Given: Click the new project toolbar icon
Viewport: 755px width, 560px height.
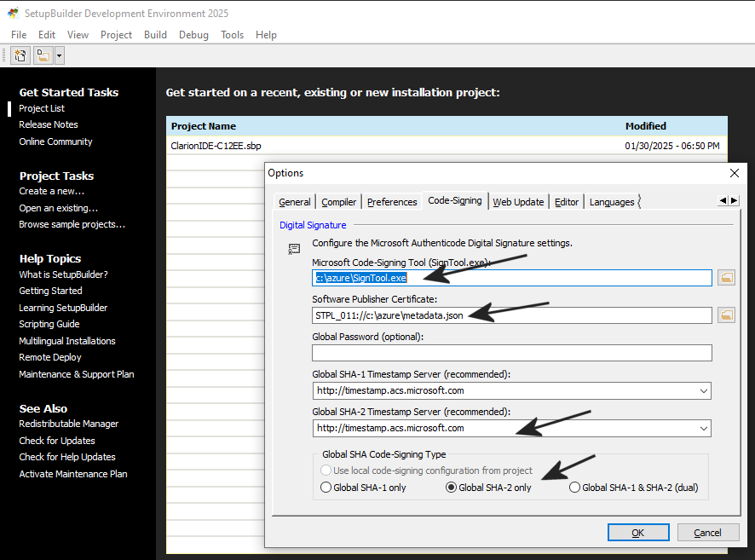Looking at the screenshot, I should coord(20,56).
